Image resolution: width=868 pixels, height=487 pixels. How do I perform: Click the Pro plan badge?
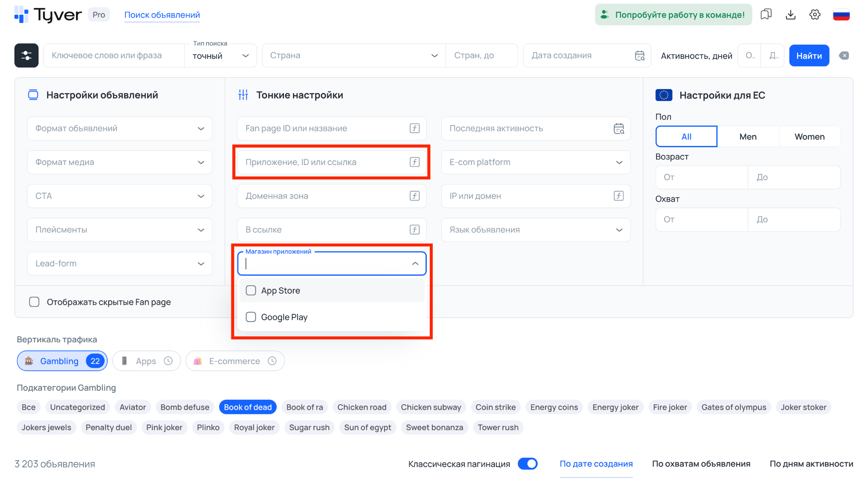pyautogui.click(x=99, y=15)
